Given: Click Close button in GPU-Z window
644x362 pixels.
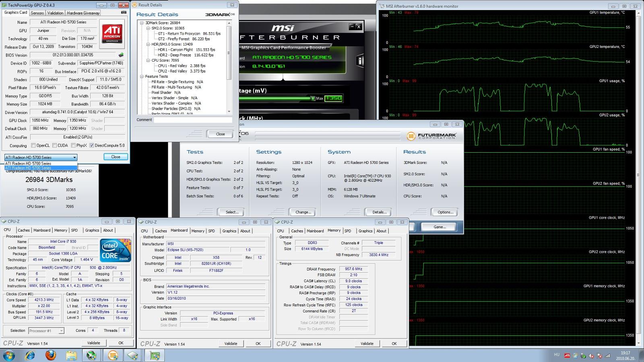Looking at the screenshot, I should 116,157.
